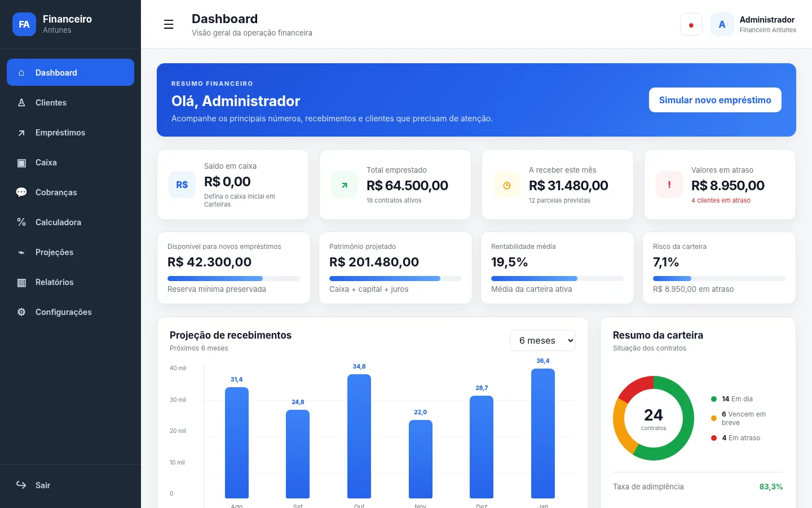Click the Empréstimos arrow icon
This screenshot has height=508, width=812.
[21, 132]
